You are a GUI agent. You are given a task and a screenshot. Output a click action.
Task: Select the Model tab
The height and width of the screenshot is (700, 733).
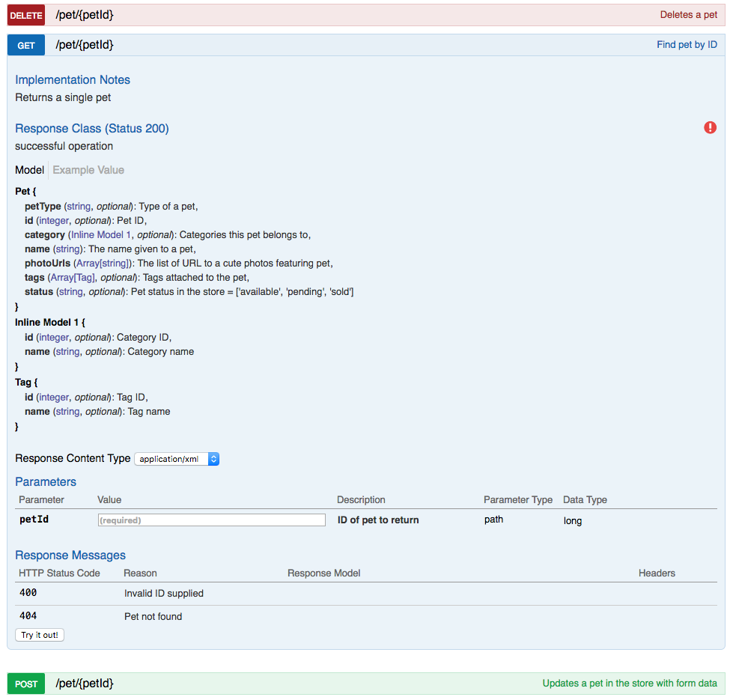click(x=29, y=170)
